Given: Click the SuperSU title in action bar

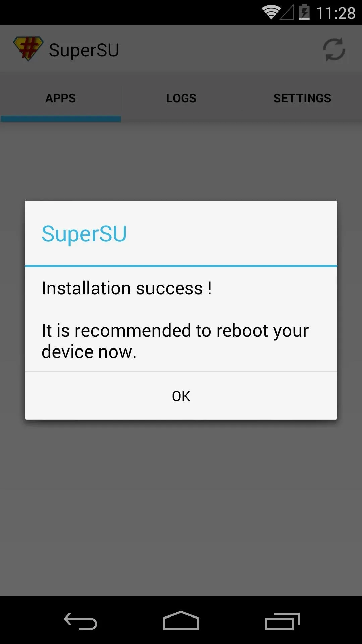Looking at the screenshot, I should coord(84,50).
